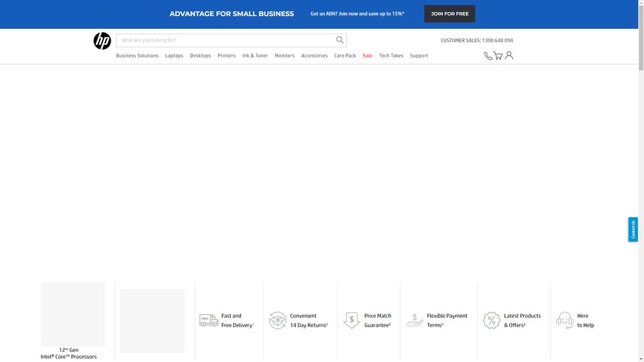Open the shopping cart icon
The height and width of the screenshot is (362, 644).
coord(498,56)
